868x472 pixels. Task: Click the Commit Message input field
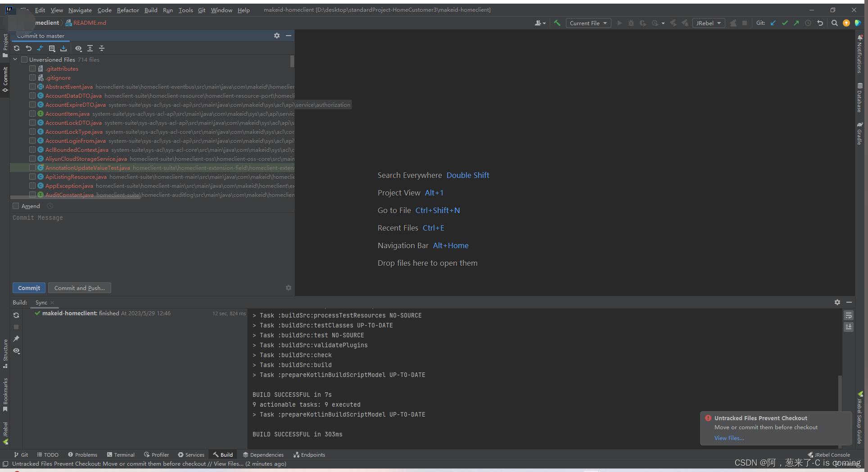(152, 245)
